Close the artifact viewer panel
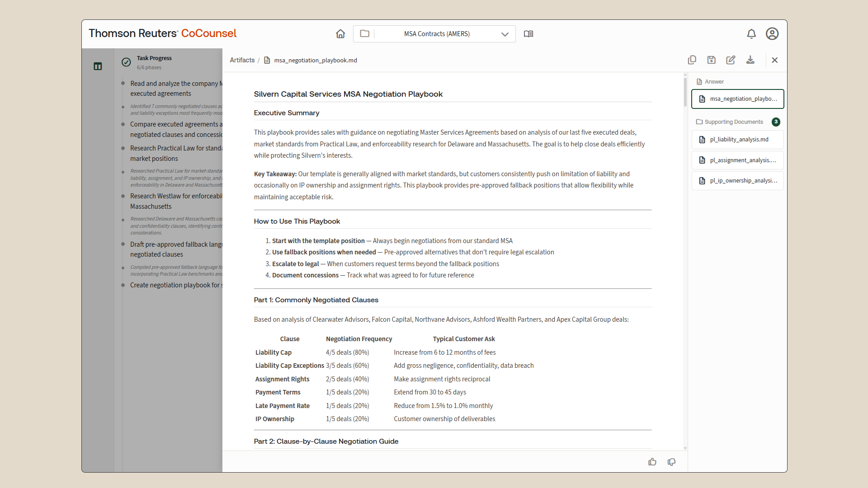The image size is (868, 488). pyautogui.click(x=774, y=60)
